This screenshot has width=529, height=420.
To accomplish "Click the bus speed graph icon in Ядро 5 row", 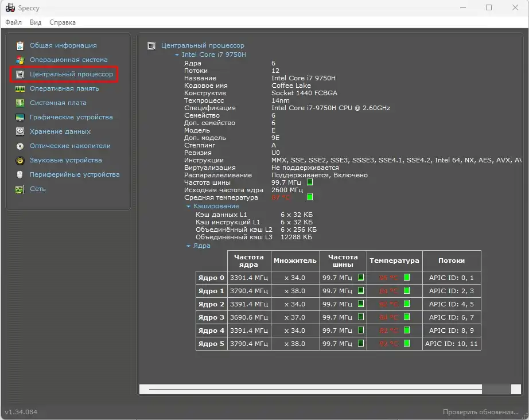I will pyautogui.click(x=361, y=343).
